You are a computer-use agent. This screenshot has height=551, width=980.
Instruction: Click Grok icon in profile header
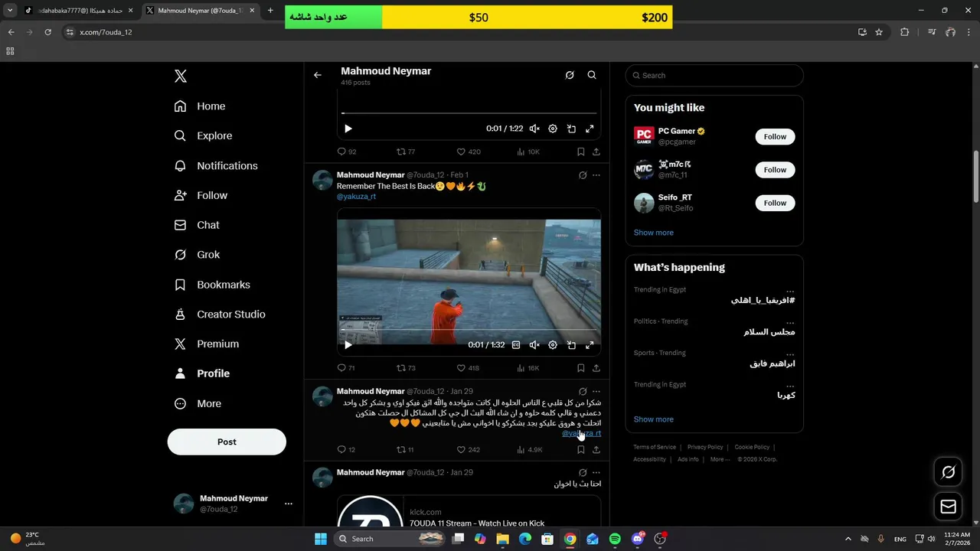570,75
